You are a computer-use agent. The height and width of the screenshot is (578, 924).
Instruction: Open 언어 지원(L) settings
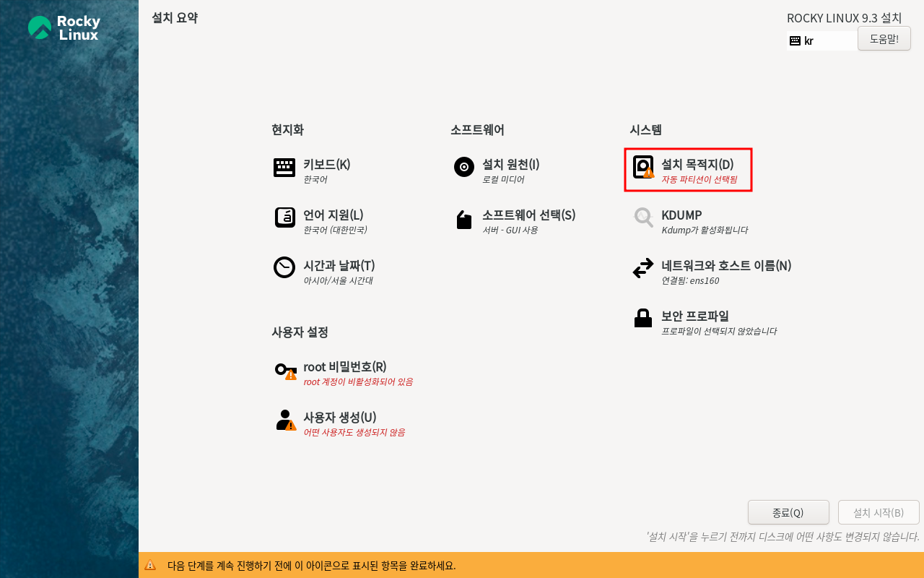click(x=333, y=215)
